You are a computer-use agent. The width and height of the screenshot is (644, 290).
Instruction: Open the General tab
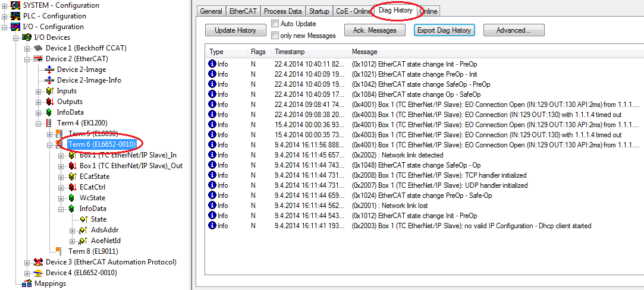[211, 11]
